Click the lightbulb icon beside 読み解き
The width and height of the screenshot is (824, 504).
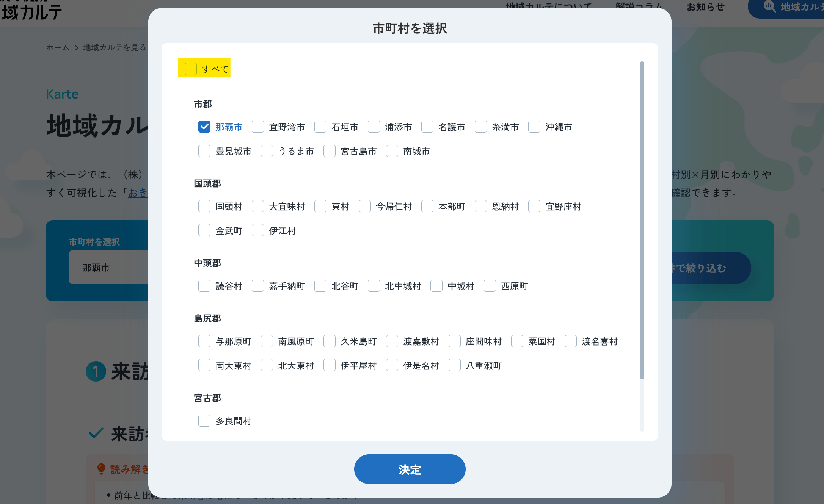point(101,469)
